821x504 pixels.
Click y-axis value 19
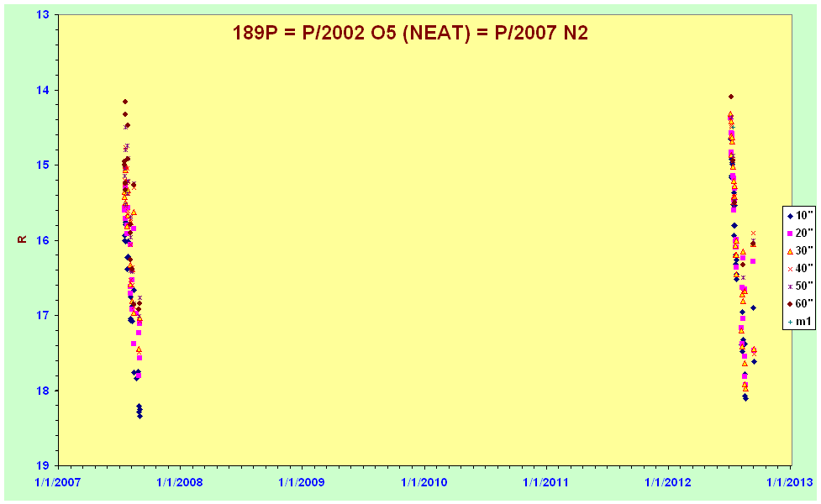click(x=44, y=466)
